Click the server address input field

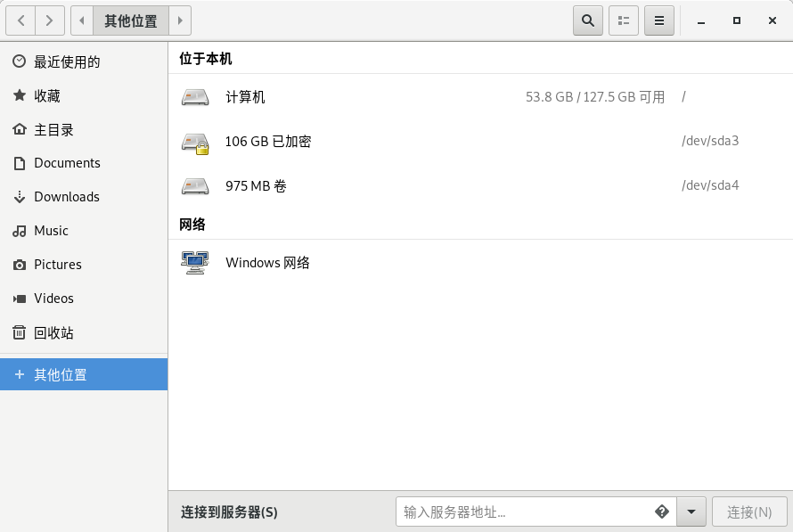tap(526, 512)
